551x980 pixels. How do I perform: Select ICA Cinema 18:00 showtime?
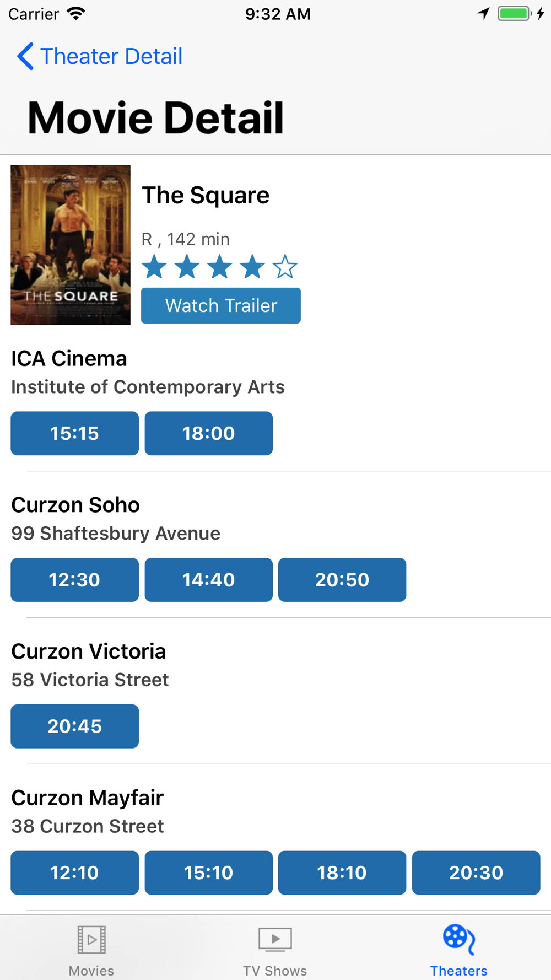pyautogui.click(x=209, y=433)
